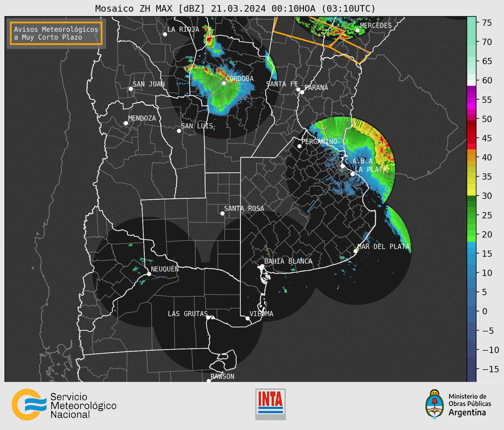
Task: Click the PARANÁ city label
Action: point(316,87)
